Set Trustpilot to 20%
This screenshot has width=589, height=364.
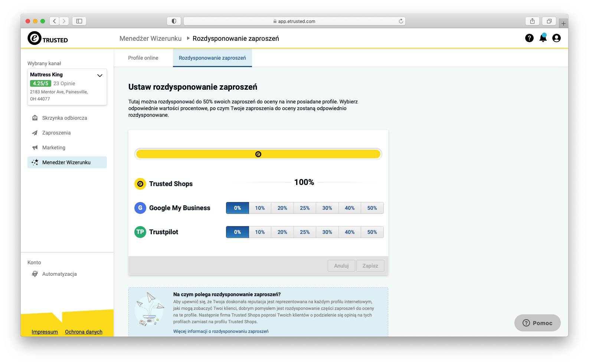282,232
